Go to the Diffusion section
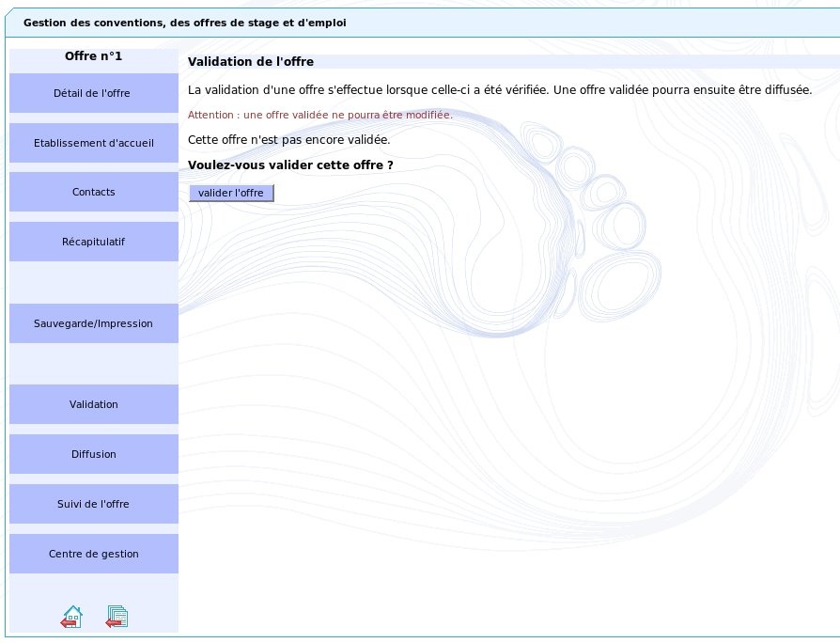The image size is (840, 643). pos(93,454)
